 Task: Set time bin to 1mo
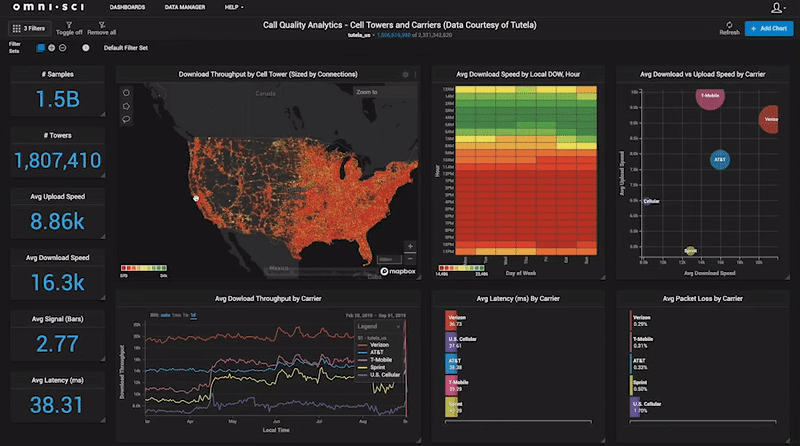click(x=177, y=315)
